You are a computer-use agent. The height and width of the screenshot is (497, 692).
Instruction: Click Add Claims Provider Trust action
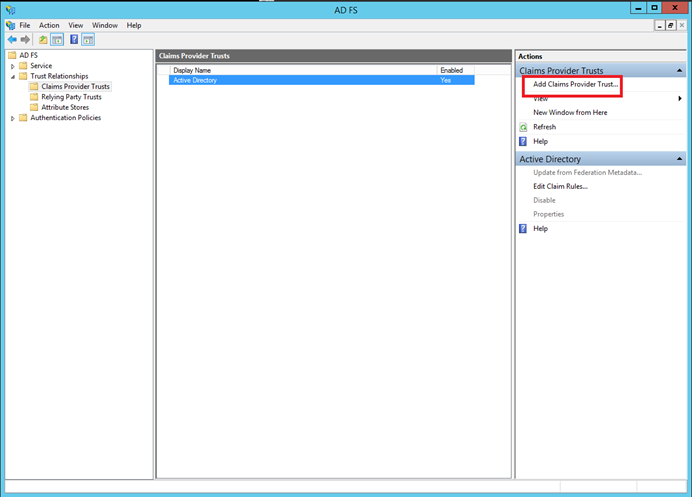click(575, 84)
